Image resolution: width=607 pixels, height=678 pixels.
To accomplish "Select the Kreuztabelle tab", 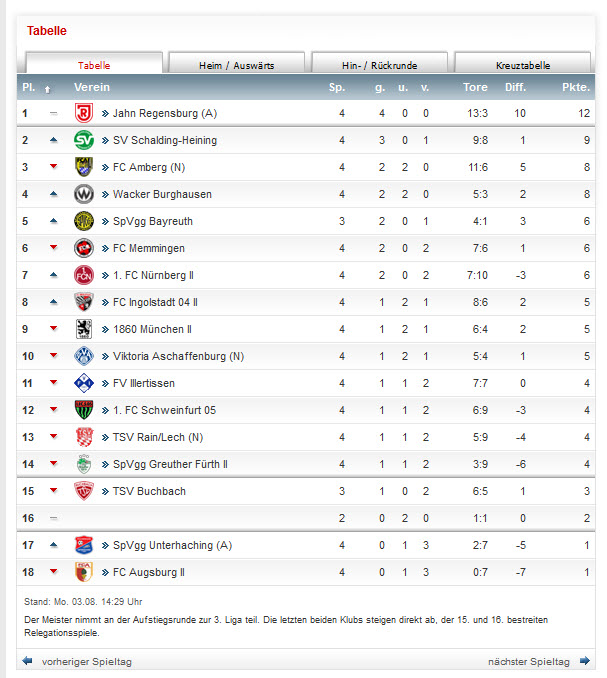I will [x=522, y=65].
